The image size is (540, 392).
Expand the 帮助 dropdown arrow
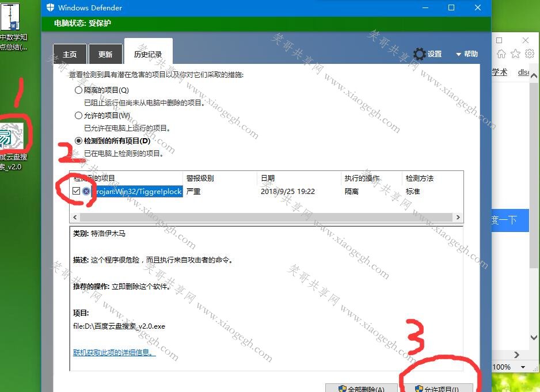[458, 55]
